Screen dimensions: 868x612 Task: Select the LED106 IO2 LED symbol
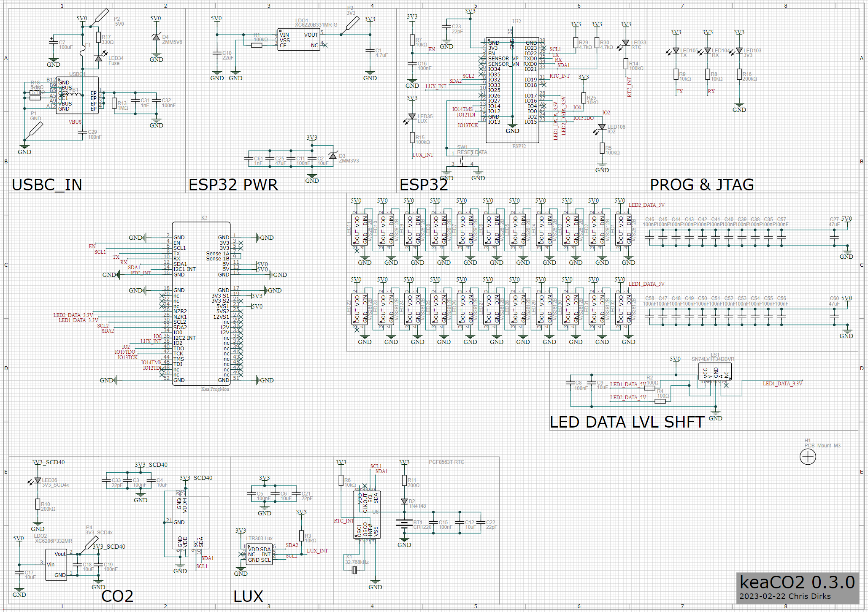point(600,128)
